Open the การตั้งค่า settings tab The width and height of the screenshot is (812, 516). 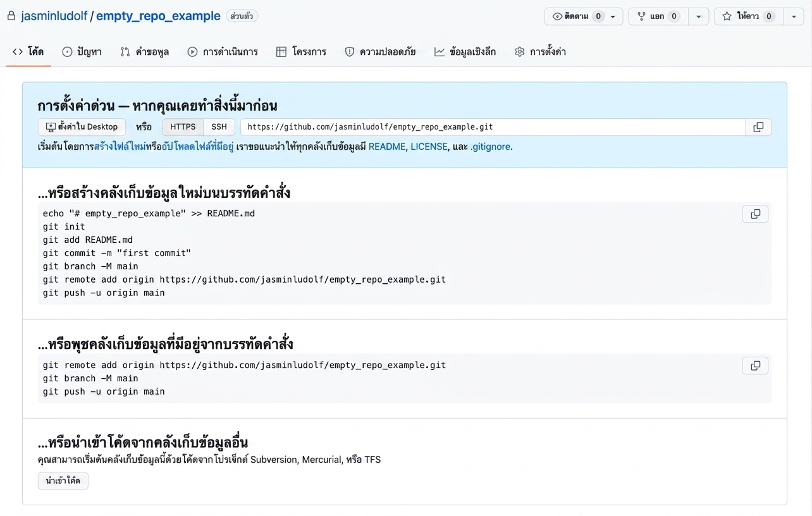click(540, 52)
